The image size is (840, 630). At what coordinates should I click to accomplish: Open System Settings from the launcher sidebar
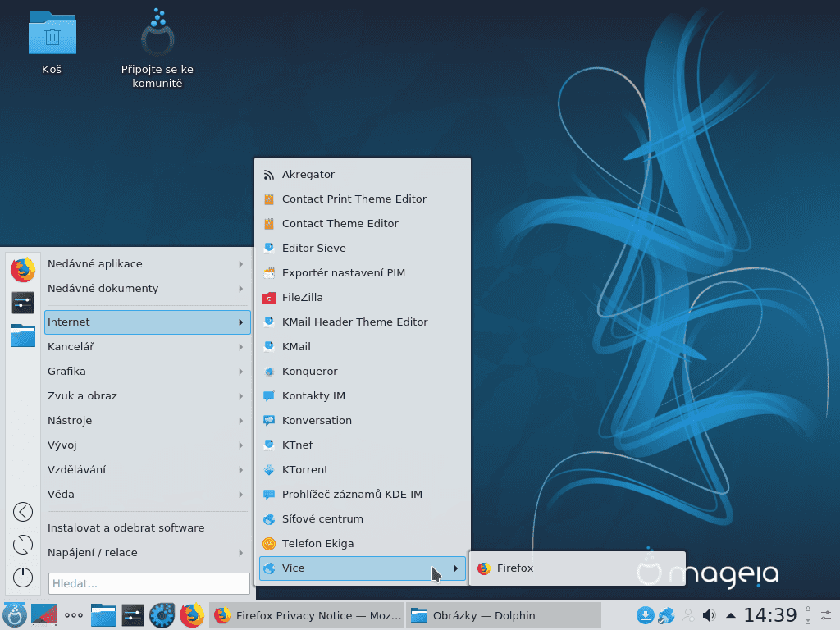coord(22,302)
